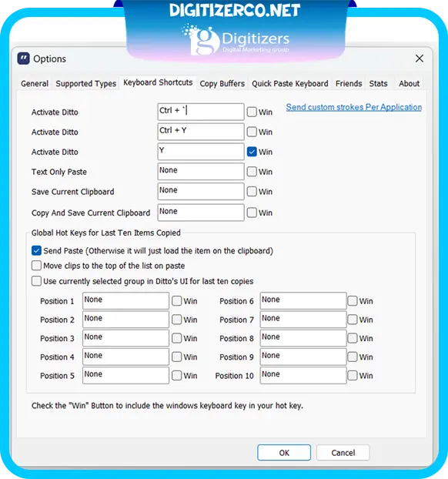Image resolution: width=448 pixels, height=479 pixels.
Task: Check Win for Save Current Clipboard
Action: coord(252,191)
